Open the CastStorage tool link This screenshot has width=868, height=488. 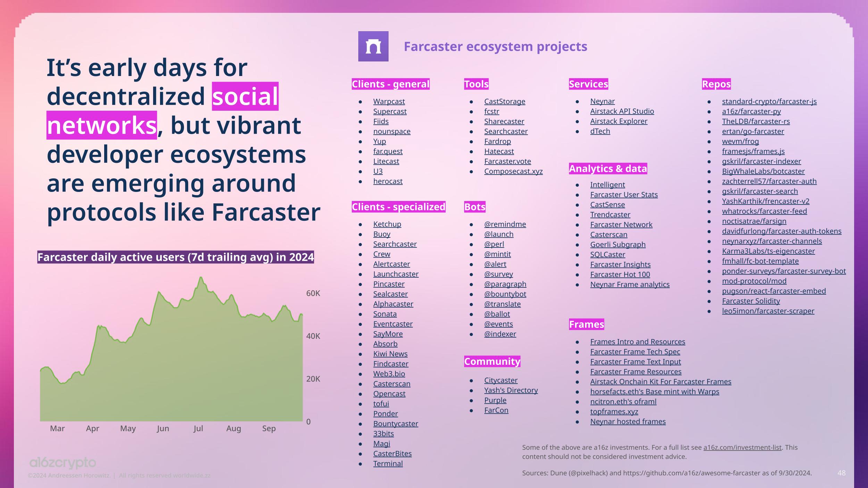coord(504,101)
